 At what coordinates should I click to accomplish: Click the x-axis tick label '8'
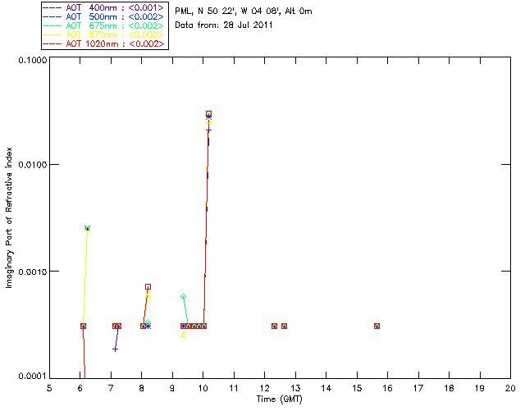click(142, 388)
